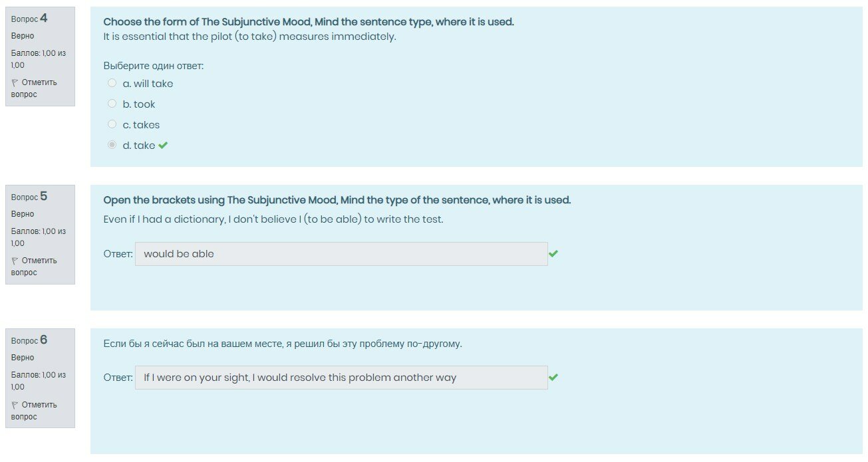
Task: Click the flag icon for question 4
Action: [x=15, y=82]
